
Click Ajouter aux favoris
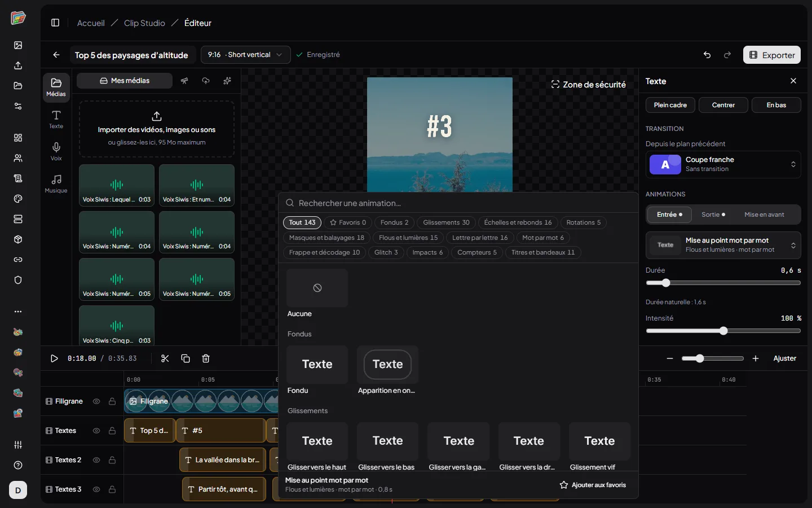pos(593,485)
